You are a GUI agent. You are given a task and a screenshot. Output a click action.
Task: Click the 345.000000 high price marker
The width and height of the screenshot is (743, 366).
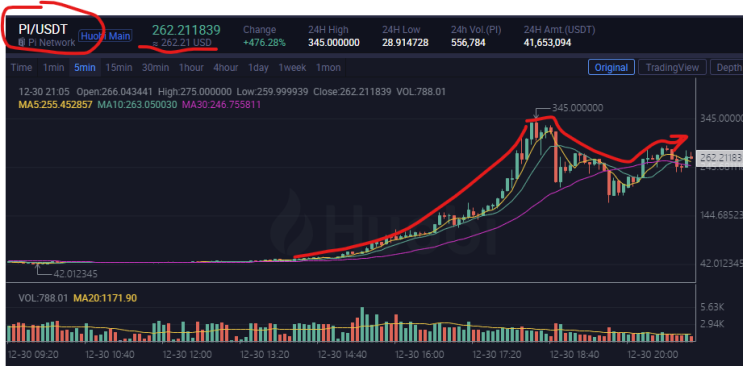(x=577, y=108)
